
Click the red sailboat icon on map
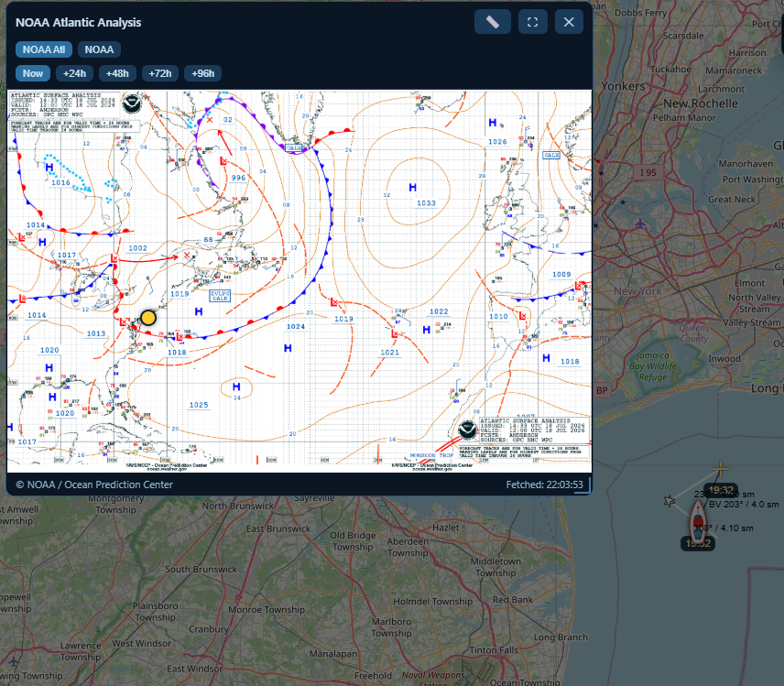698,520
